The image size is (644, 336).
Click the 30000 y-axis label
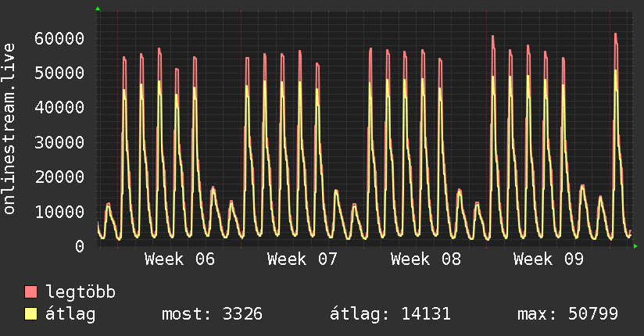pos(59,142)
